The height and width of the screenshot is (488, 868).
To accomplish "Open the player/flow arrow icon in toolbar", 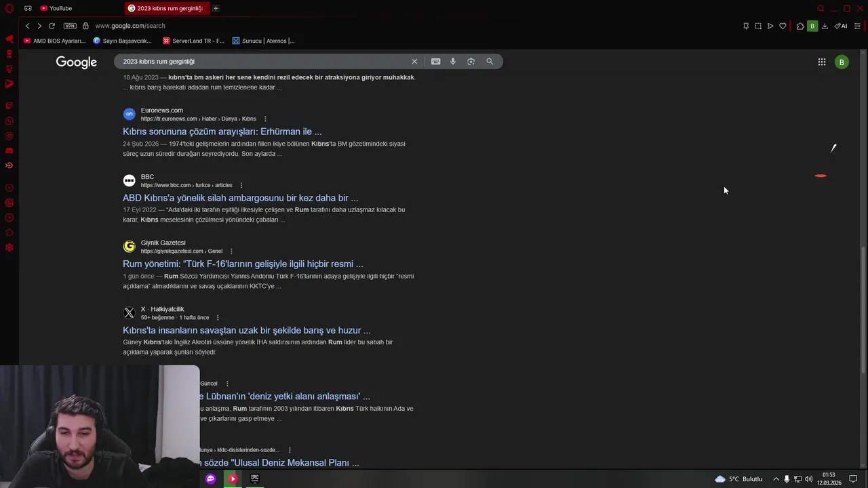I will [770, 26].
